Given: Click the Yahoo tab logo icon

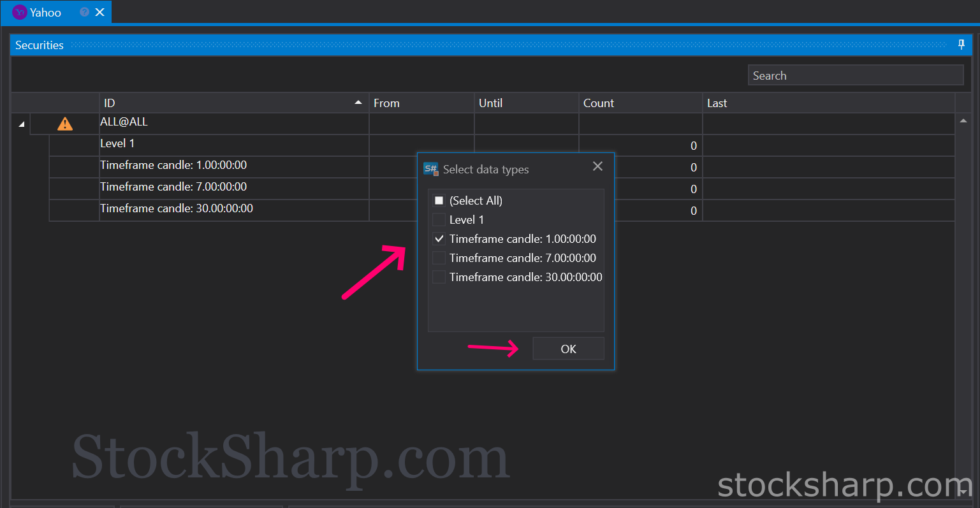Looking at the screenshot, I should [20, 12].
